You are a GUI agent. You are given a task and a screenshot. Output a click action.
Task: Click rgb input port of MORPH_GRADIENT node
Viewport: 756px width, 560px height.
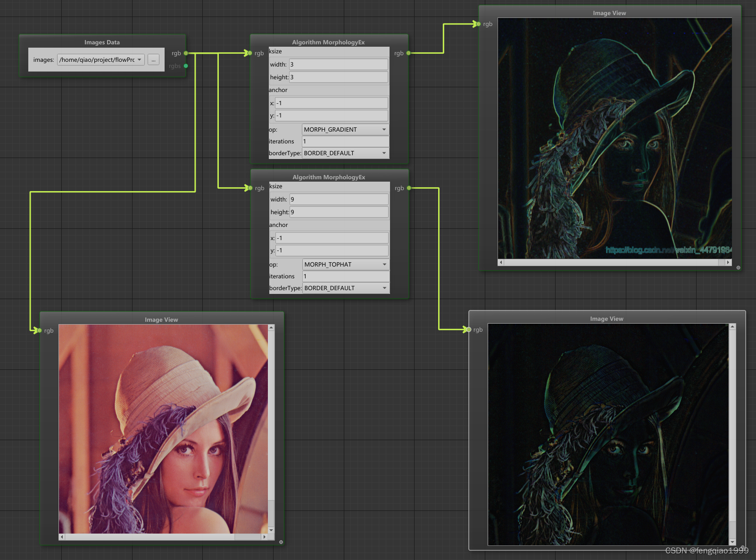click(x=250, y=53)
